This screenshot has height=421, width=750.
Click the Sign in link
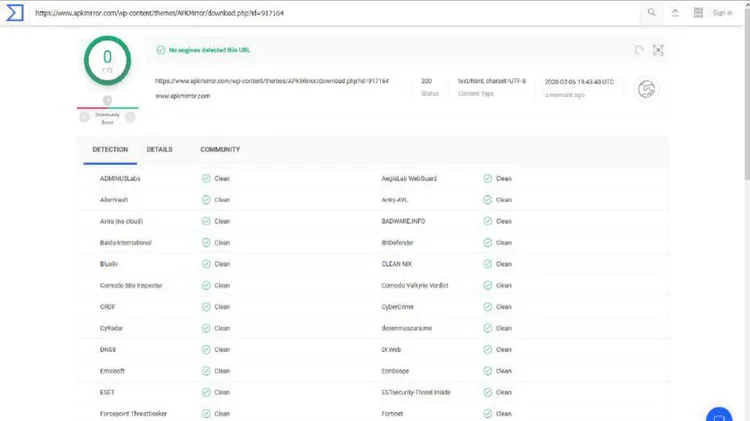[x=722, y=13]
